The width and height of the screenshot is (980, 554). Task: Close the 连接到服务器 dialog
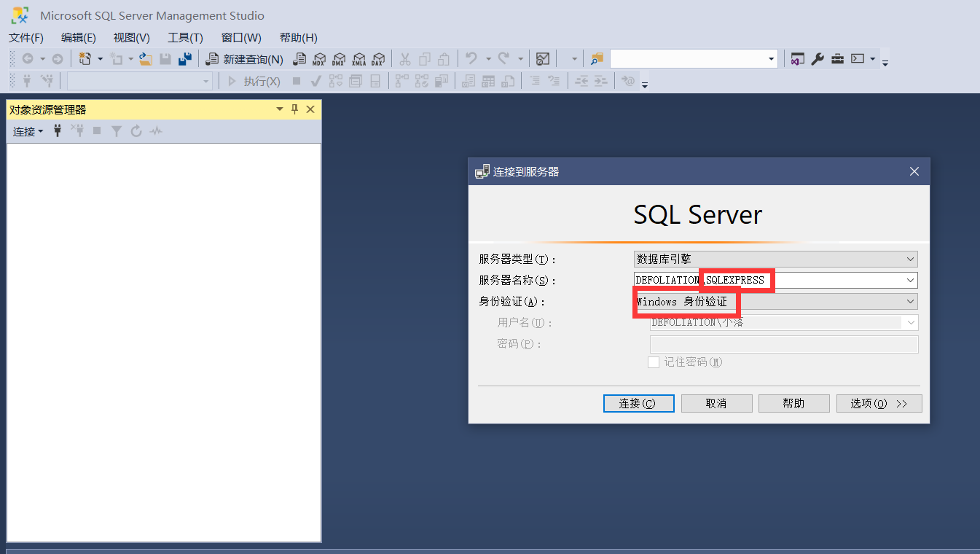tap(914, 171)
